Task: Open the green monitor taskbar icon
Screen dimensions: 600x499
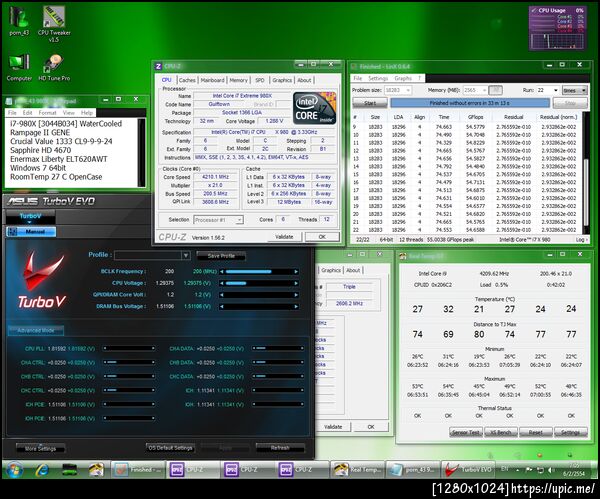Action: (x=69, y=470)
